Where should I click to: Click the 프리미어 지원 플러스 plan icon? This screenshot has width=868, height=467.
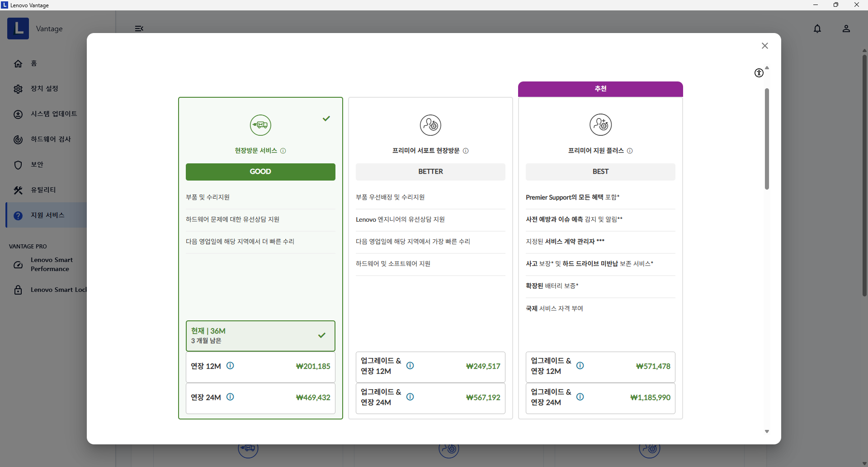(600, 125)
